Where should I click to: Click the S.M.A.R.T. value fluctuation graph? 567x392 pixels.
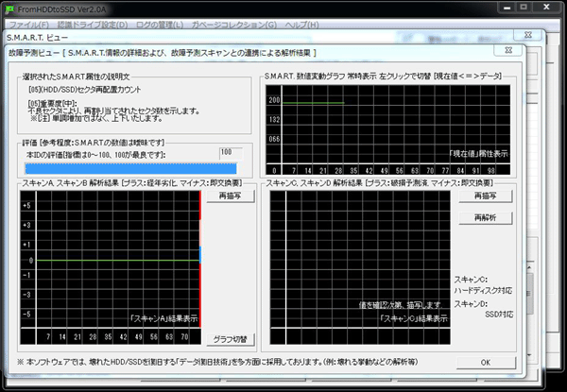pyautogui.click(x=388, y=130)
